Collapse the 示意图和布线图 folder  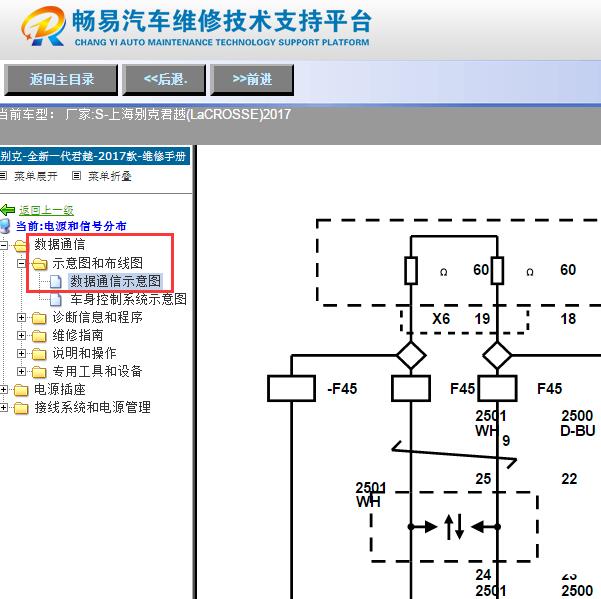tap(21, 263)
